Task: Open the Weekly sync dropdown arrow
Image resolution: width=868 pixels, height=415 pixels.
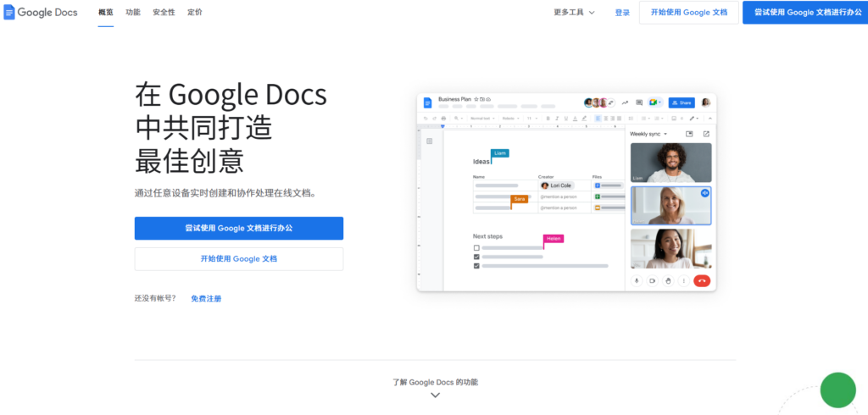Action: tap(665, 134)
